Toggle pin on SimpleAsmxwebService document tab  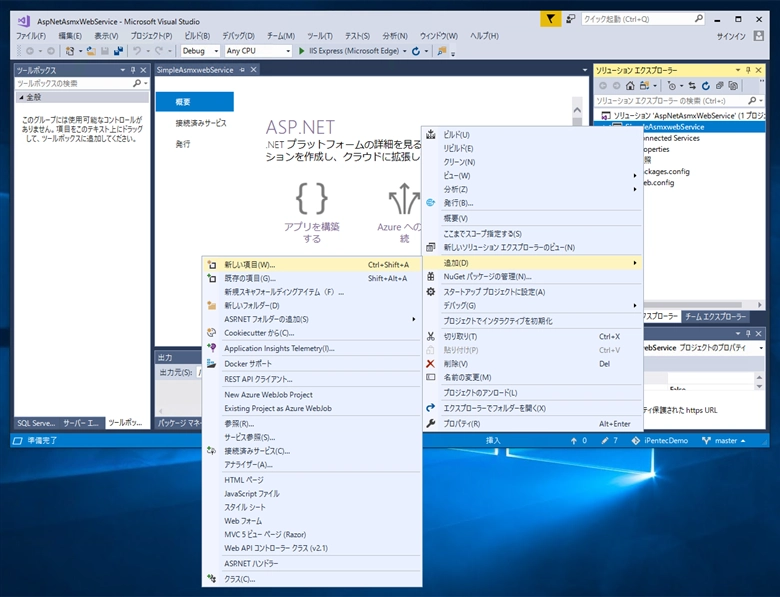pyautogui.click(x=243, y=70)
